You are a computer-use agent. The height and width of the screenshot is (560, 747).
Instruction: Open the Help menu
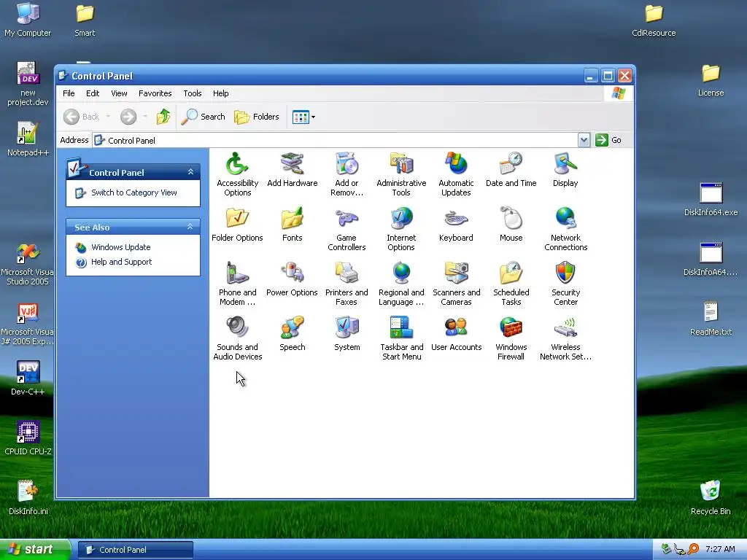tap(220, 93)
